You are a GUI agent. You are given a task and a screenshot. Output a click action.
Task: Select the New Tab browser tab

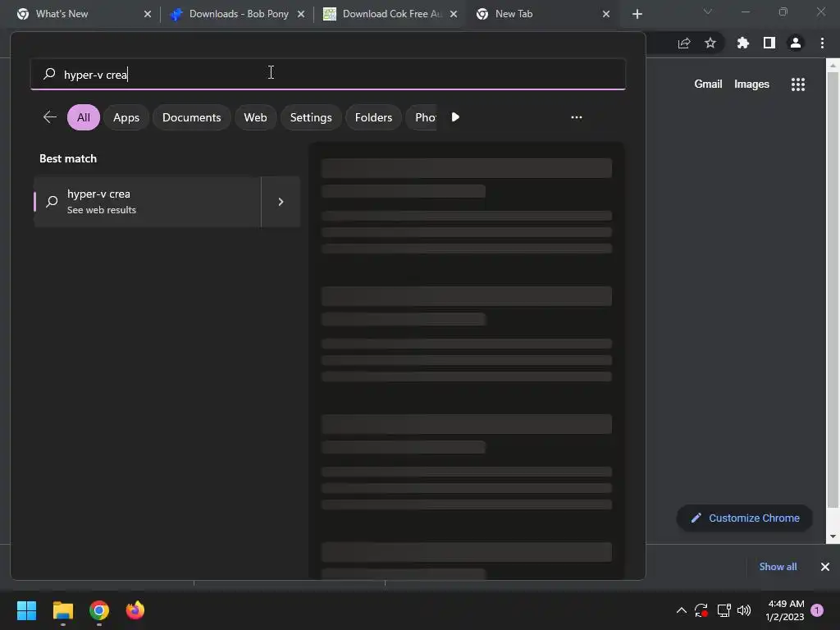(543, 14)
